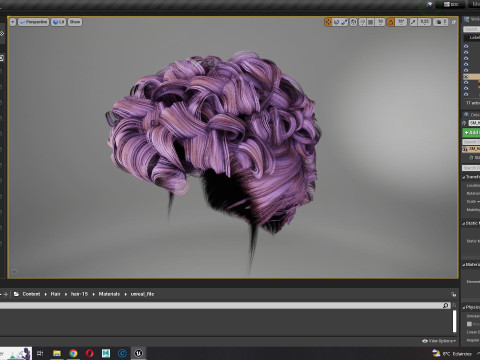Image resolution: width=480 pixels, height=360 pixels.
Task: Launch Google Chrome from the taskbar
Action: point(73,353)
